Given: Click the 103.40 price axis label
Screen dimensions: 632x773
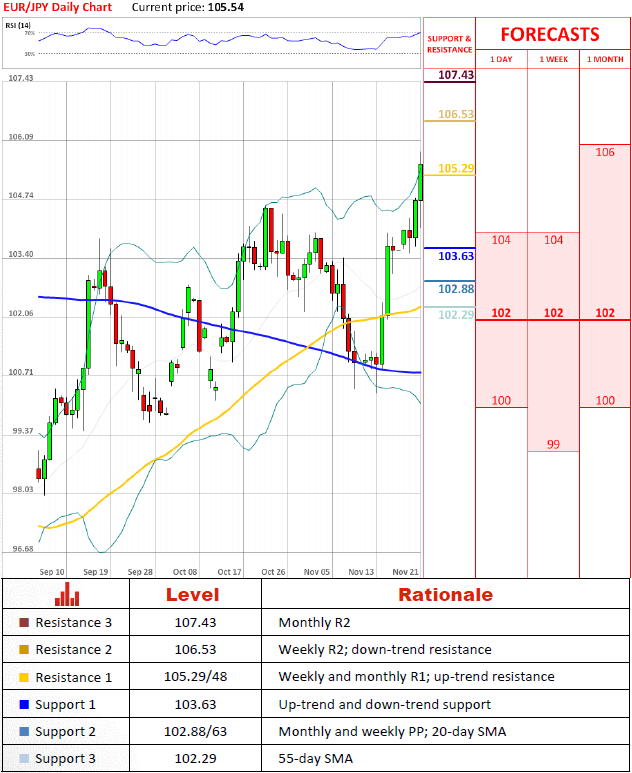Looking at the screenshot, I should pyautogui.click(x=21, y=254).
